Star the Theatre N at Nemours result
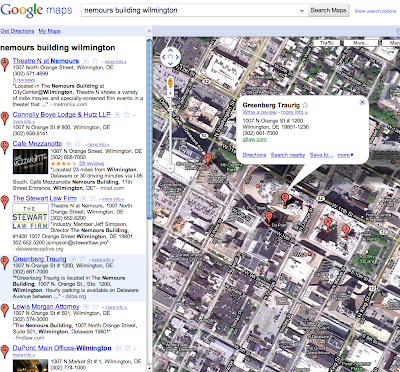This screenshot has height=372, width=400. (x=95, y=61)
